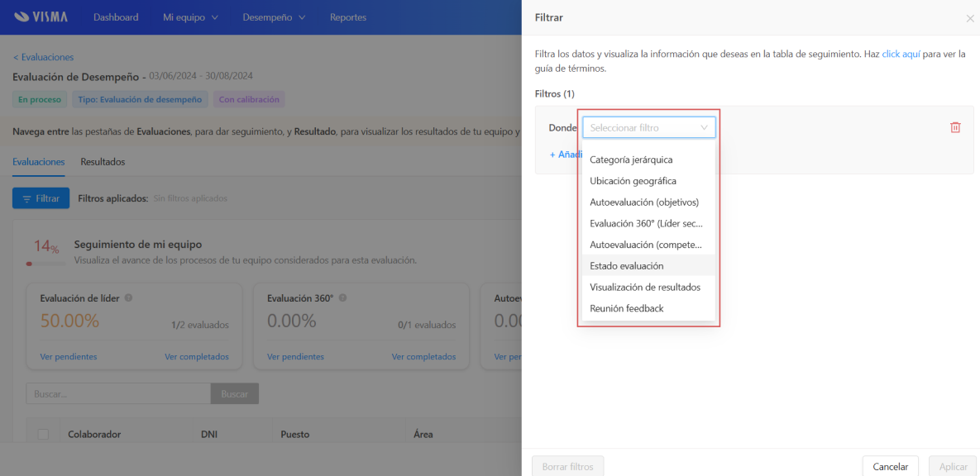Image resolution: width=980 pixels, height=476 pixels.
Task: Click the Seguimiento de mi equipo heading
Action: pos(138,245)
